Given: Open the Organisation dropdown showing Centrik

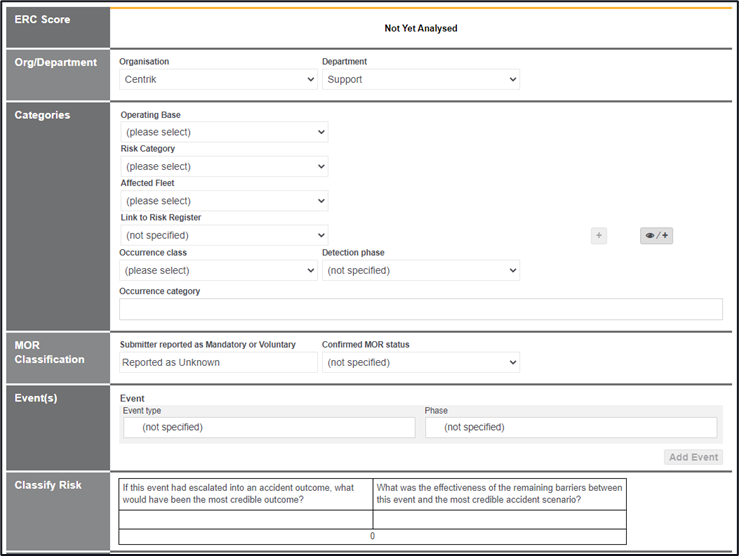Looking at the screenshot, I should [x=218, y=79].
